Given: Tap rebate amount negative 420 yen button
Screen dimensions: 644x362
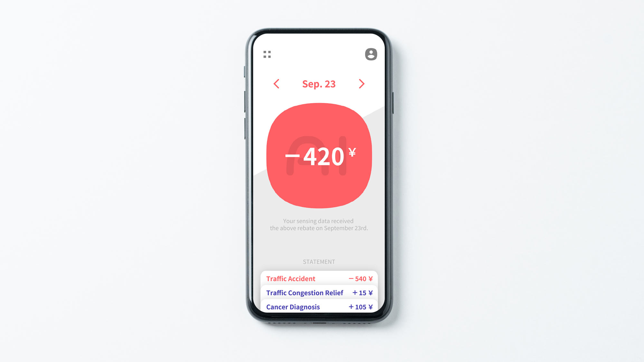Looking at the screenshot, I should click(x=318, y=155).
